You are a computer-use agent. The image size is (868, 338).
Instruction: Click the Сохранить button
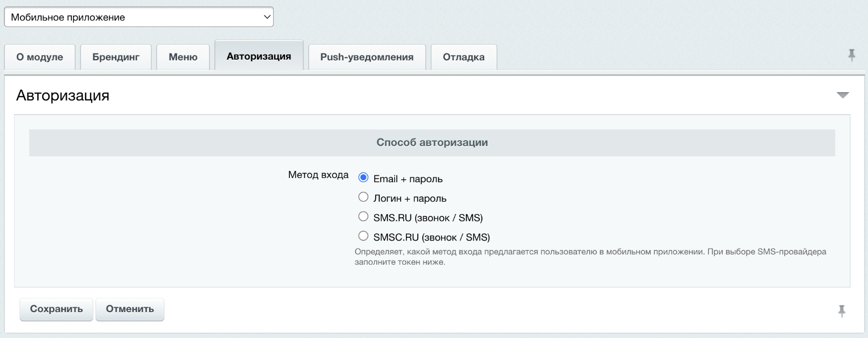57,309
